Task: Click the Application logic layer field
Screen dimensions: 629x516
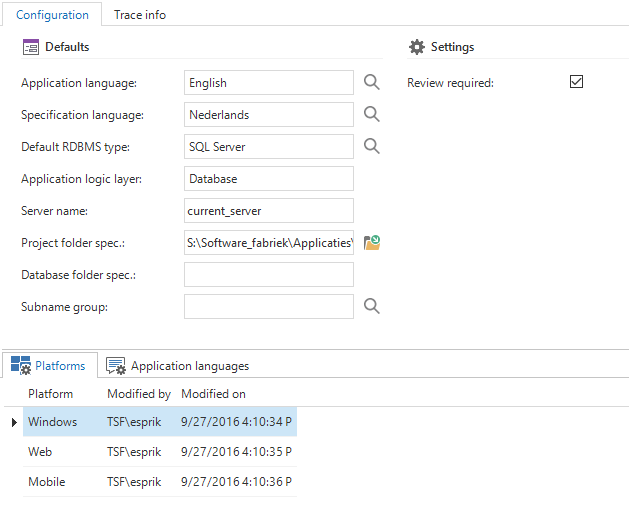Action: pyautogui.click(x=269, y=179)
